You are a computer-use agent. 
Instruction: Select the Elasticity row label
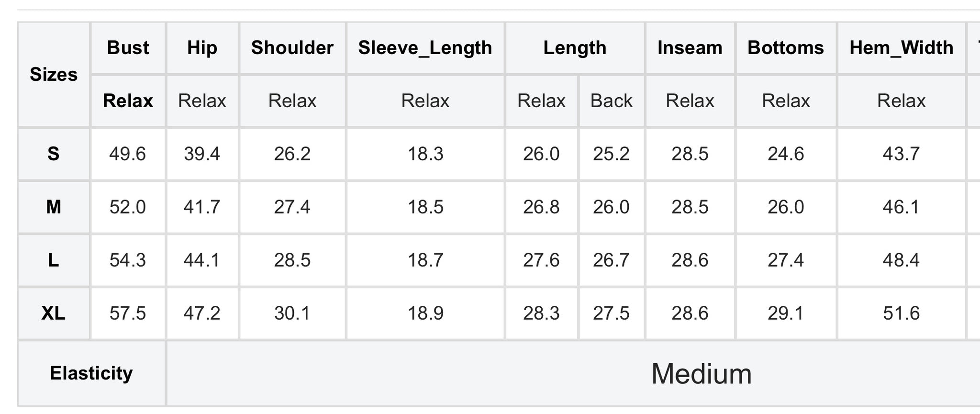coord(91,373)
